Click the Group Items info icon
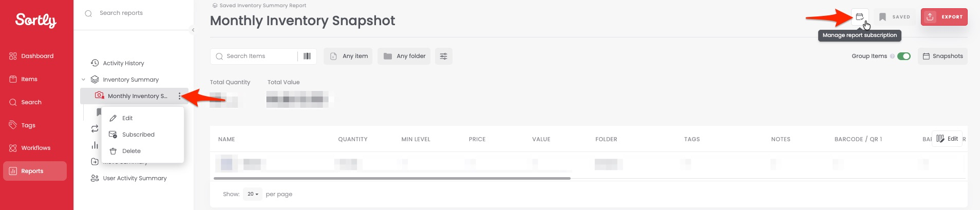 point(892,56)
